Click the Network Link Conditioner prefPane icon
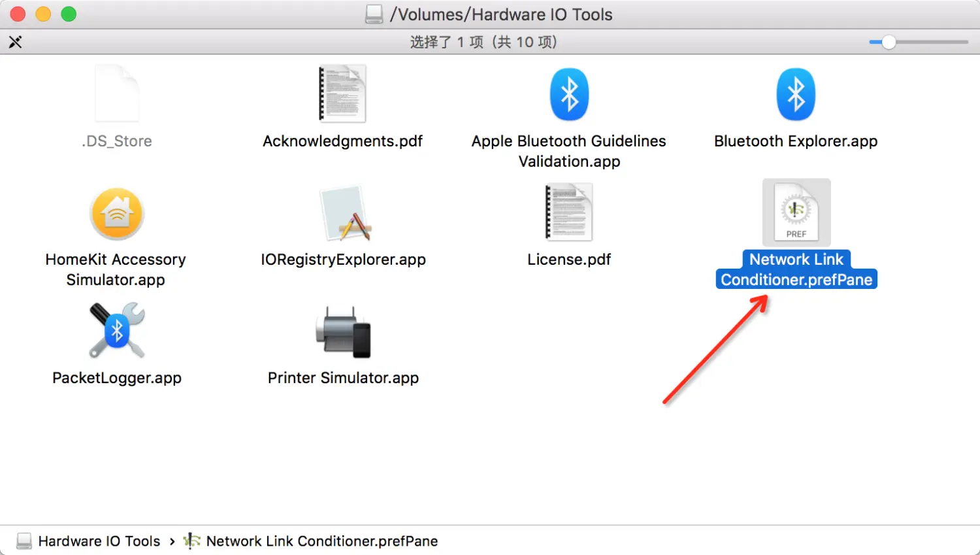This screenshot has width=980, height=555. (x=796, y=212)
